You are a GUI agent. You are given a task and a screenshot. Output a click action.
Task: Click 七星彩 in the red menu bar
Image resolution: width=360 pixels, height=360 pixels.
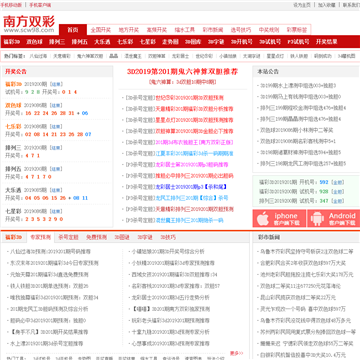tap(148, 42)
